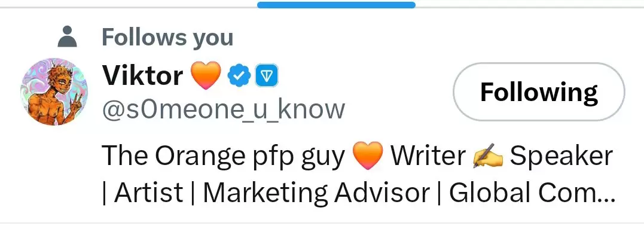
Task: Click the orange heart emoji in bio
Action: 368,155
